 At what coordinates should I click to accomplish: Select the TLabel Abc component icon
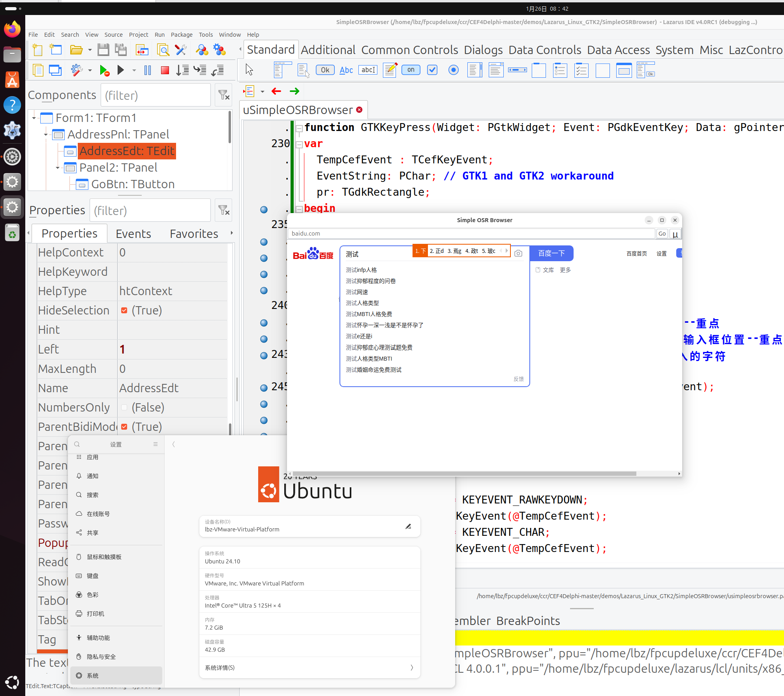coord(346,70)
